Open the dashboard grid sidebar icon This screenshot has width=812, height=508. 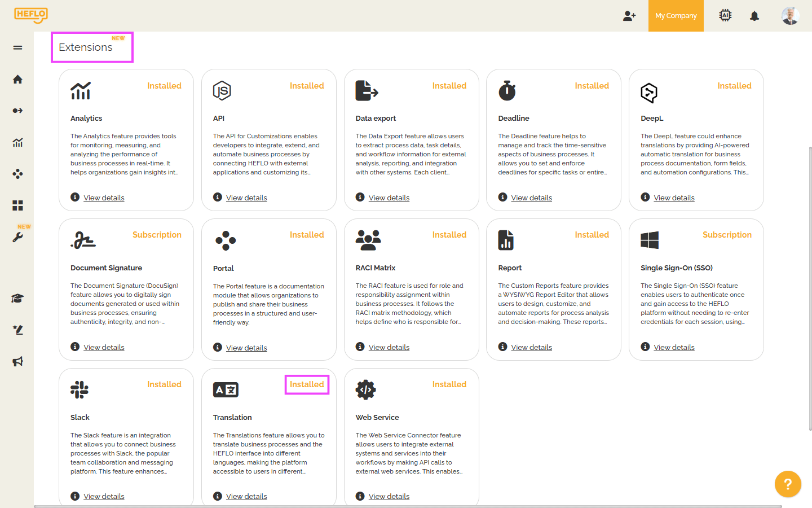[17, 205]
